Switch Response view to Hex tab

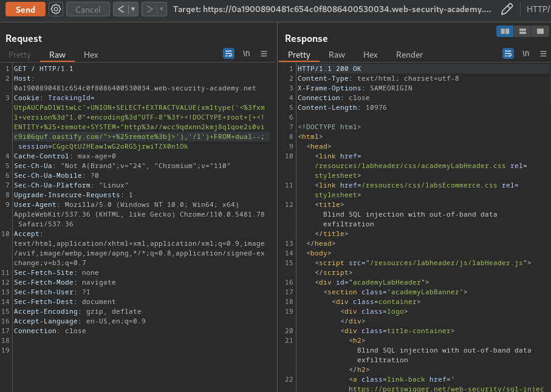point(371,55)
